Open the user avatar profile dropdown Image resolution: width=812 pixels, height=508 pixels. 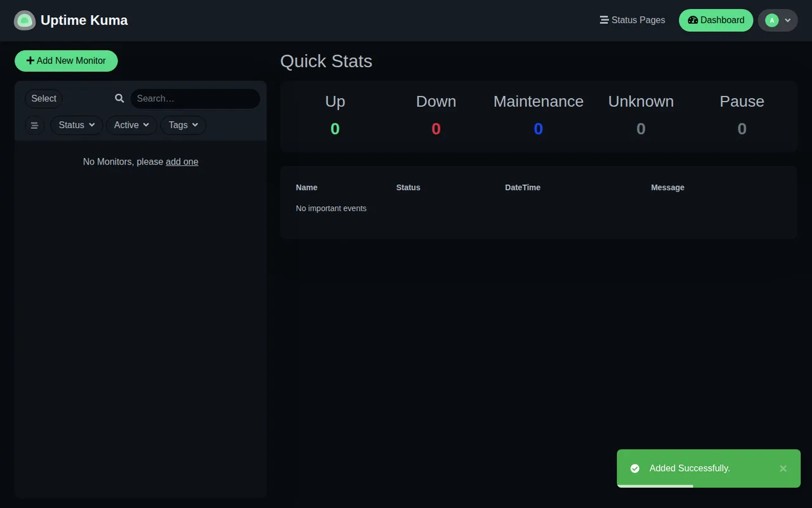pos(778,20)
